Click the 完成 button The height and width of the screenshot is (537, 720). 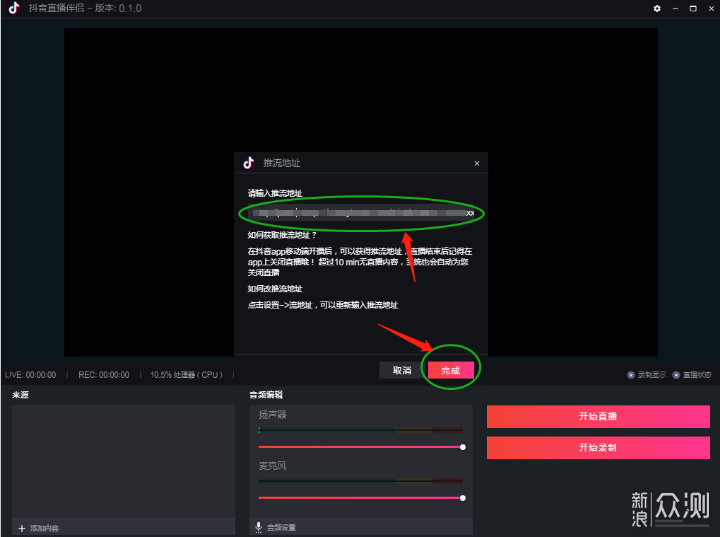click(x=450, y=370)
